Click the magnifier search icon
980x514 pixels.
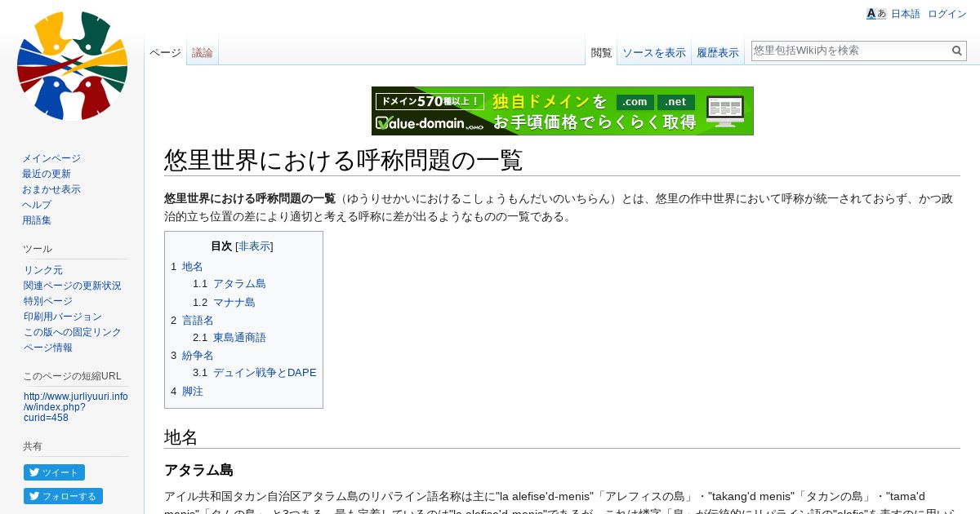coord(957,51)
